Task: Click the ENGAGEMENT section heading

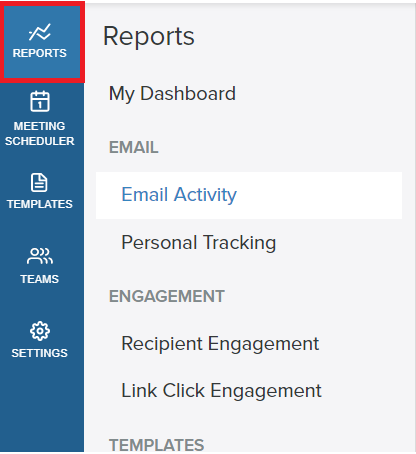Action: [167, 296]
